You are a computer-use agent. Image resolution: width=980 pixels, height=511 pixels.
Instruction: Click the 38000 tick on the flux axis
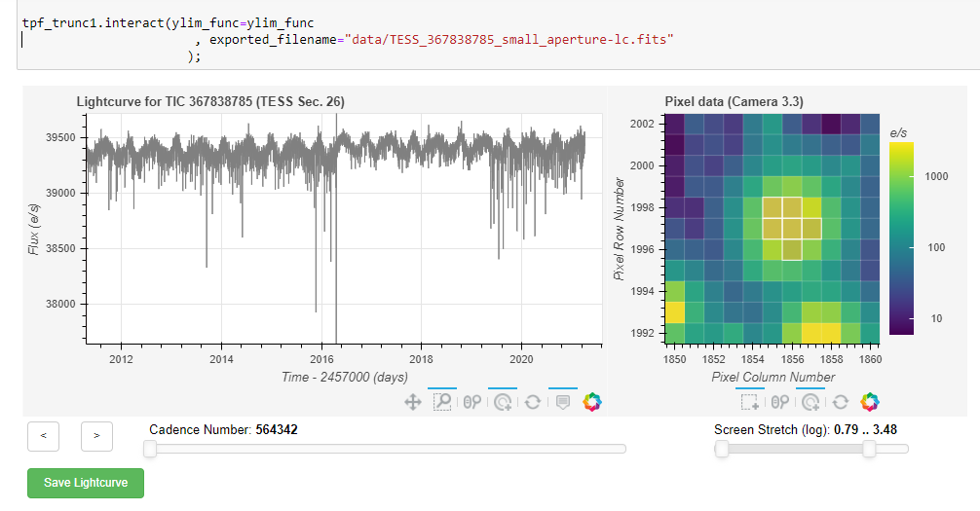[60, 305]
